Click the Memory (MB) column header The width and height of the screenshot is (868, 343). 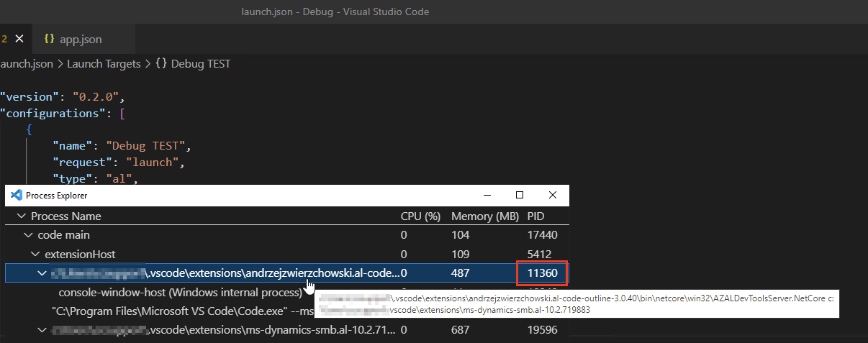[x=484, y=216]
